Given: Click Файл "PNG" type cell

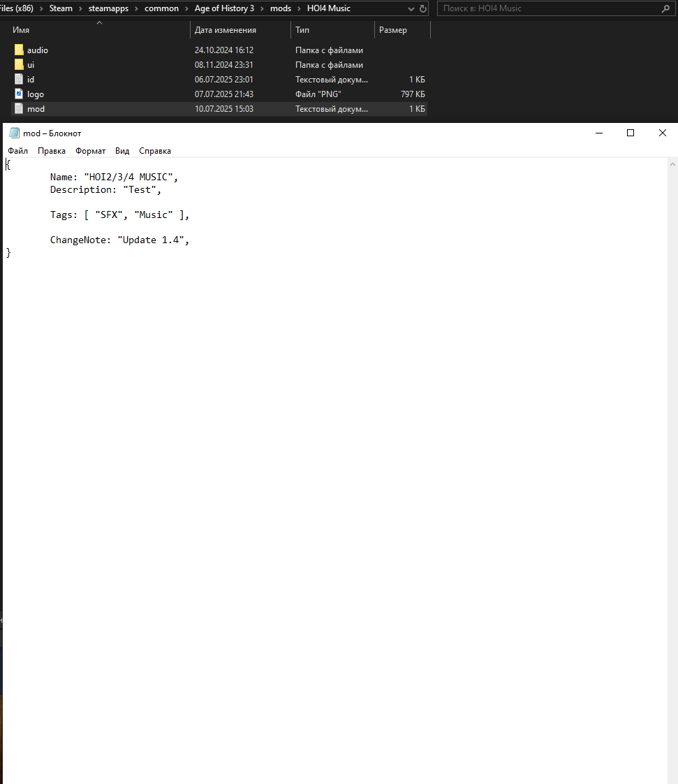Looking at the screenshot, I should (318, 94).
